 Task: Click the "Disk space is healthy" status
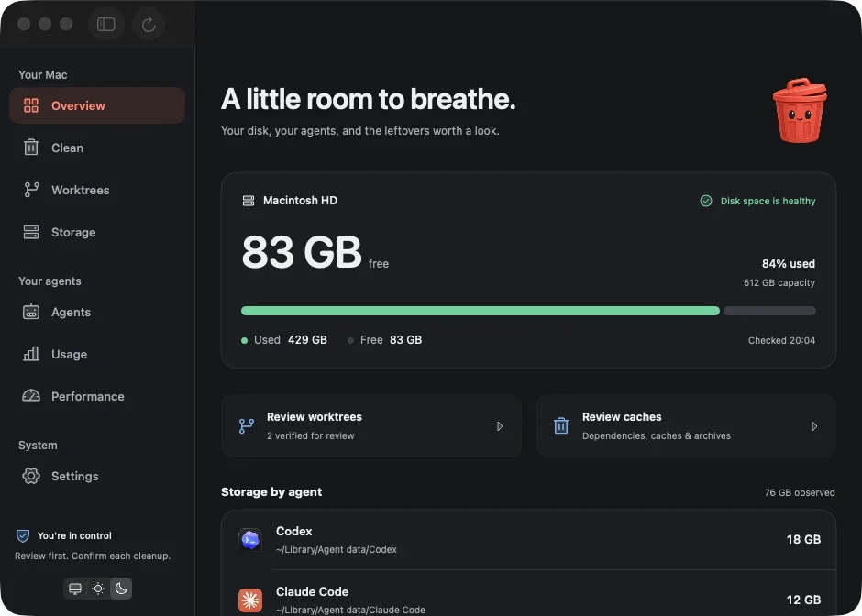[x=757, y=201]
